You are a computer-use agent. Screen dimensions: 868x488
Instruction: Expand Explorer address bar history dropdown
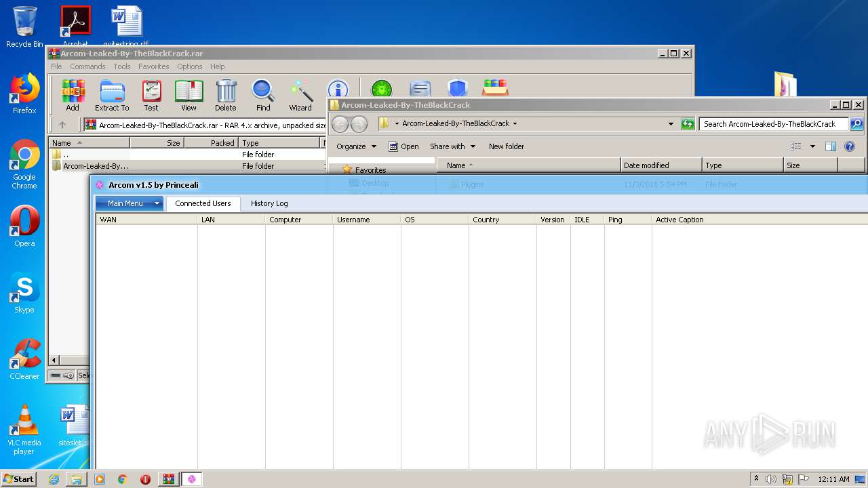click(671, 124)
